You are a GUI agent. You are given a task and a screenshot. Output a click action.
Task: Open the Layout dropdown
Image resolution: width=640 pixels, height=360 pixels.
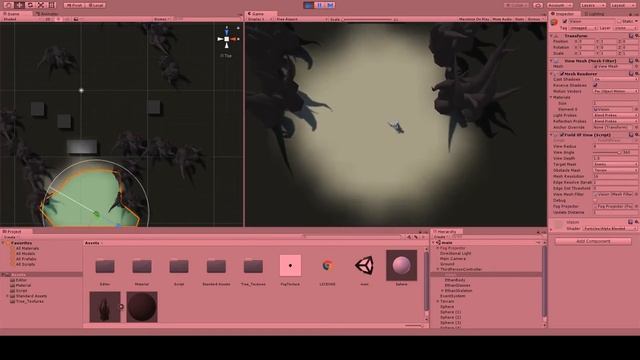[622, 5]
